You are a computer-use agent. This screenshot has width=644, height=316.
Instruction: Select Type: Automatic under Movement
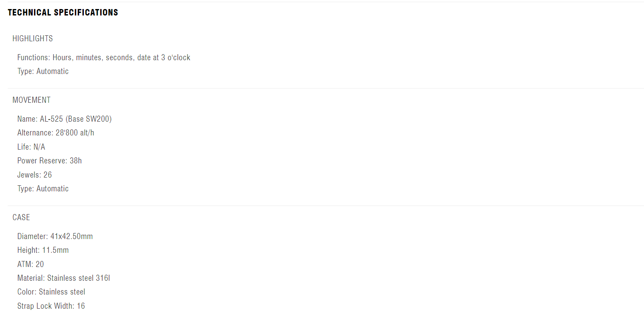[43, 189]
